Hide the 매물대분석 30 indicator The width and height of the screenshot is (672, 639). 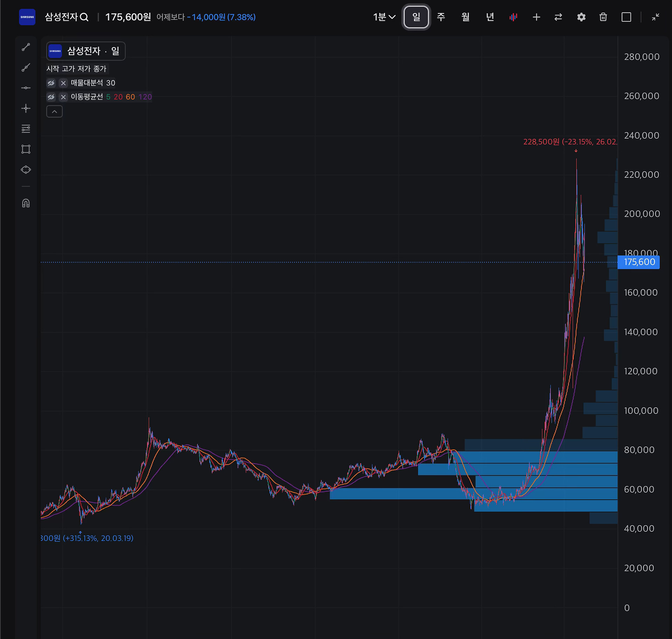click(51, 83)
